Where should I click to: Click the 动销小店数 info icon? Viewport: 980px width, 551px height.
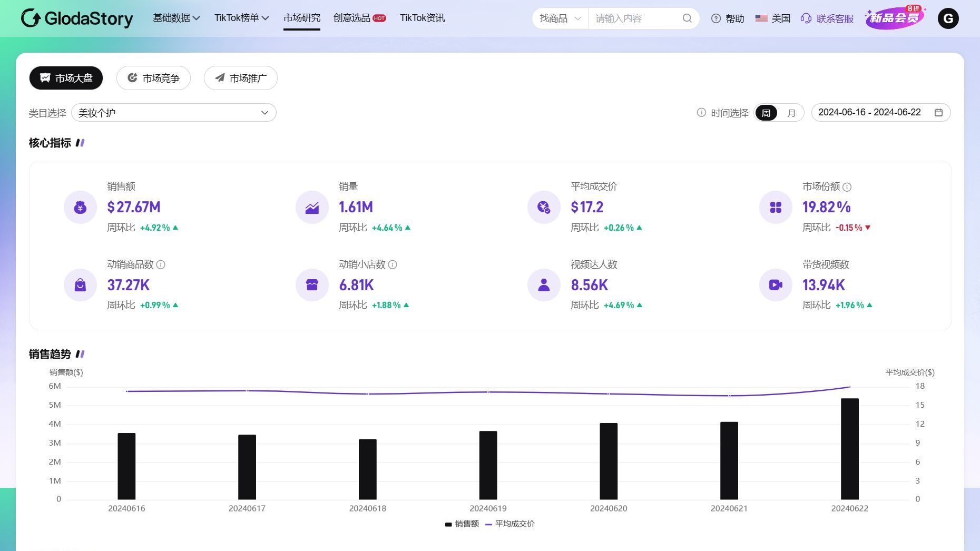point(393,265)
